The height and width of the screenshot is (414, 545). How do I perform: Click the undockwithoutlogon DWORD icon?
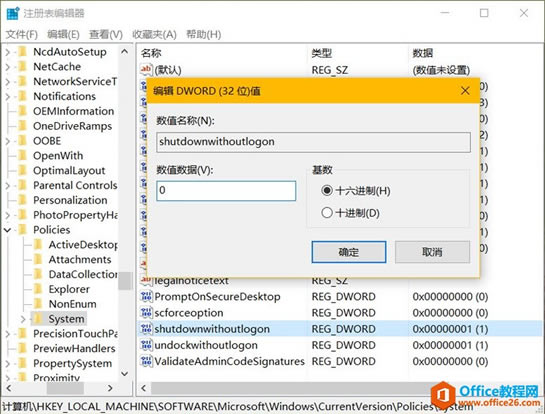pyautogui.click(x=146, y=345)
